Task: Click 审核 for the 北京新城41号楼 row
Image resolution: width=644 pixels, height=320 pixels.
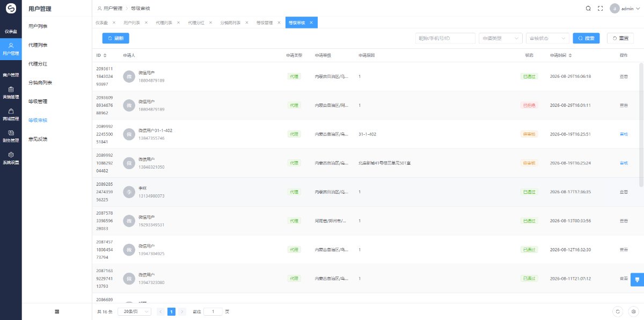Action: 624,163
